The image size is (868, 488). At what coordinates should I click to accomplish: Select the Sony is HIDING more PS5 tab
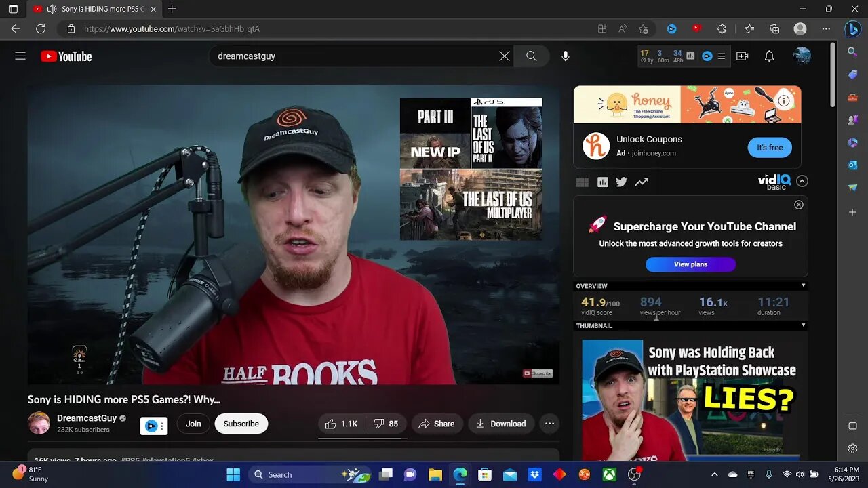94,9
